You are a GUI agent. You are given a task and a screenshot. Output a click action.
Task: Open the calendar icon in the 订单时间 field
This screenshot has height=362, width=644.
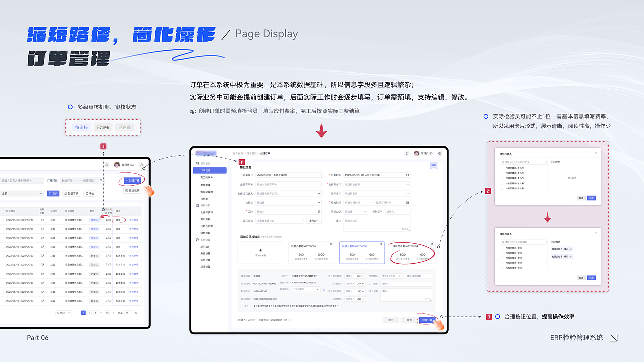tap(407, 175)
